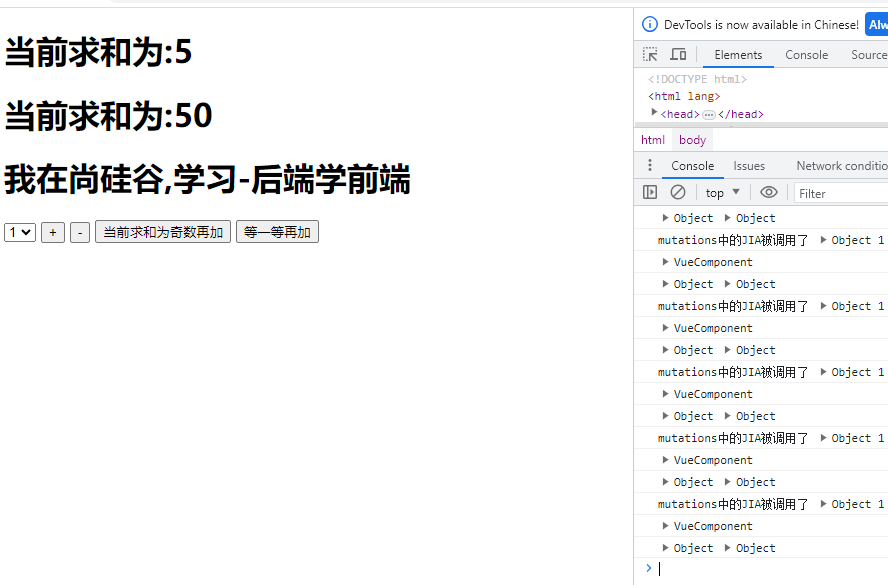Open the drawer three-dots menu

tap(650, 165)
